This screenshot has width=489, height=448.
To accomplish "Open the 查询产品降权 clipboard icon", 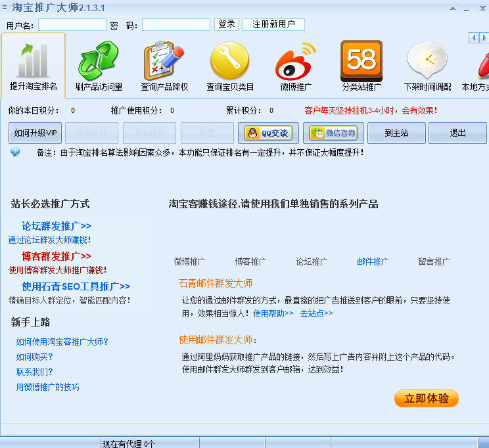I will click(x=164, y=60).
